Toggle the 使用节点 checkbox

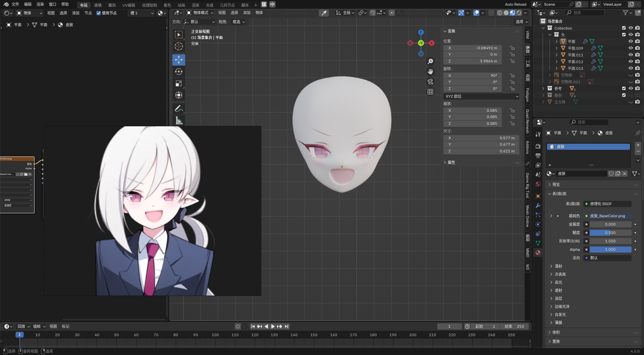pos(99,13)
